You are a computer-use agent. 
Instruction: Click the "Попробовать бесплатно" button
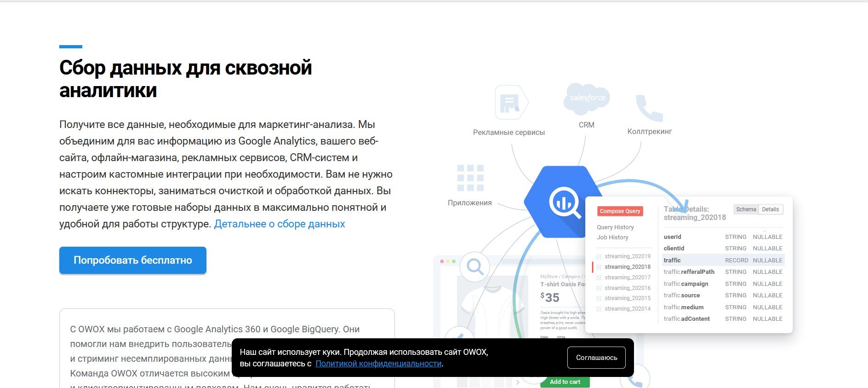(x=133, y=261)
